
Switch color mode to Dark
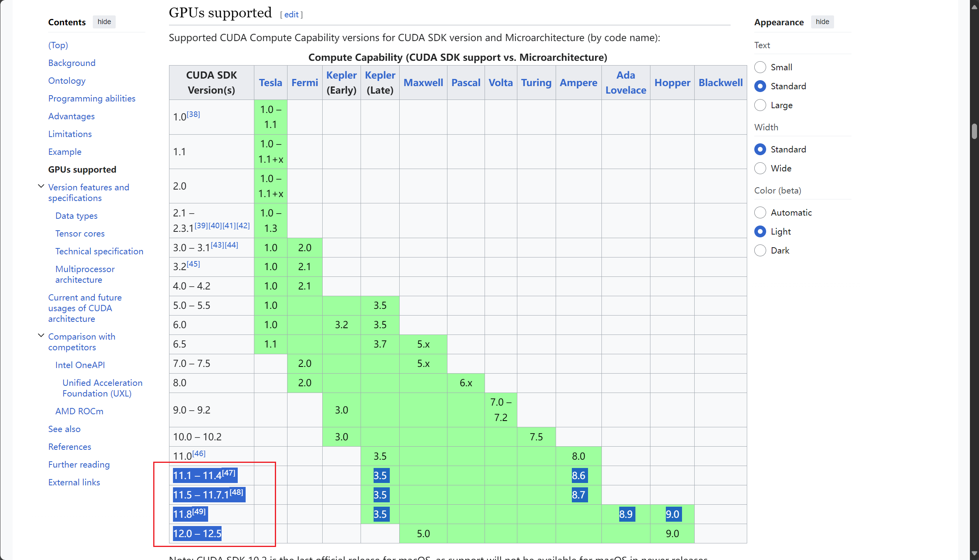tap(760, 250)
